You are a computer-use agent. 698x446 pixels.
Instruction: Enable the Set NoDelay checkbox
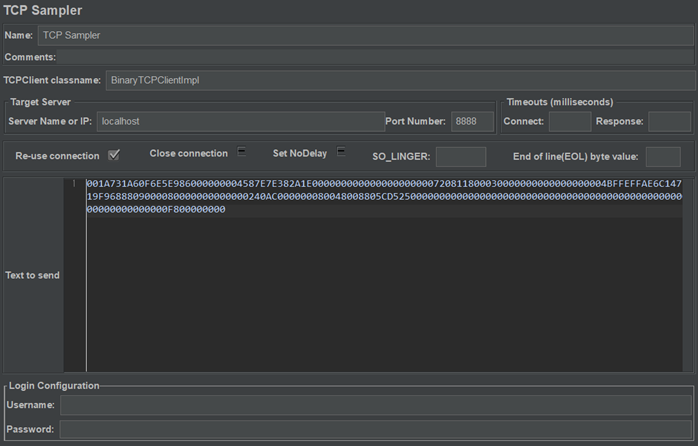coord(341,151)
